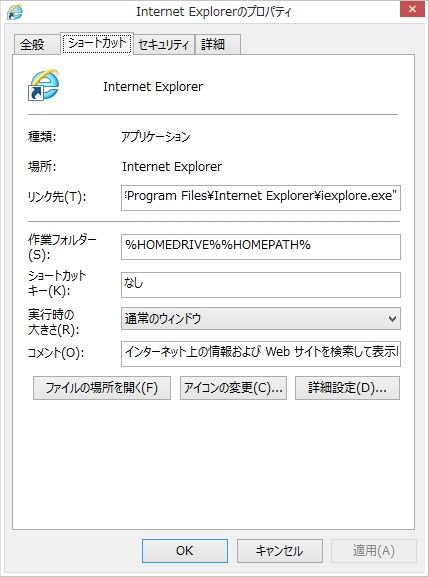The width and height of the screenshot is (429, 577).
Task: Click the リンク先 target path field
Action: [x=260, y=198]
